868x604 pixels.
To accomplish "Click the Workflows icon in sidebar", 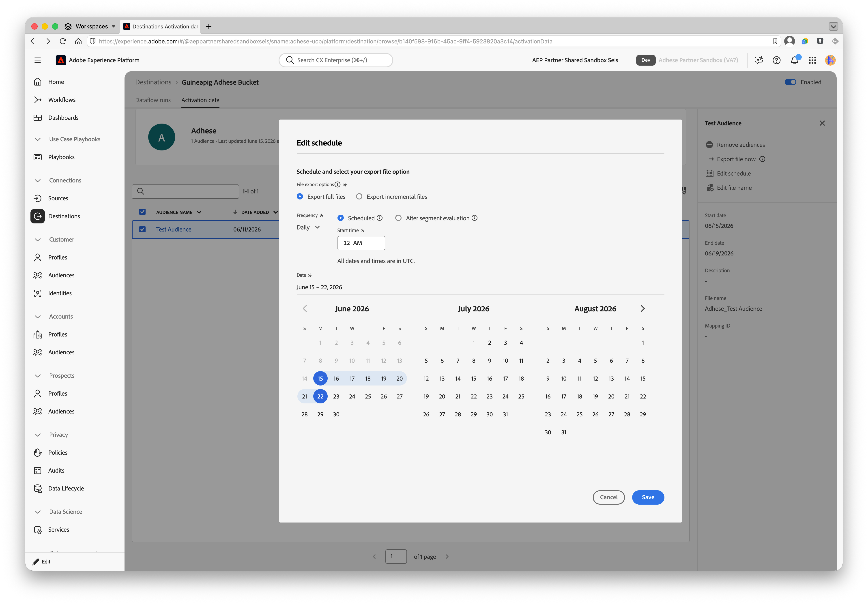I will 37,100.
